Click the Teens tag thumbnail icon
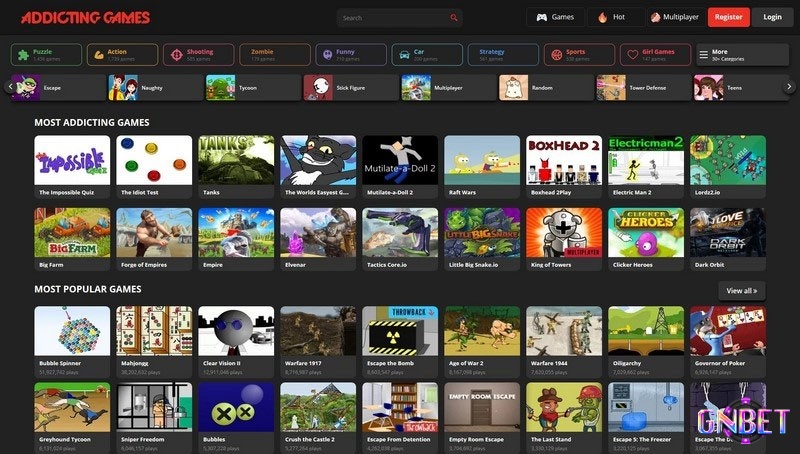800x454 pixels. tap(709, 88)
